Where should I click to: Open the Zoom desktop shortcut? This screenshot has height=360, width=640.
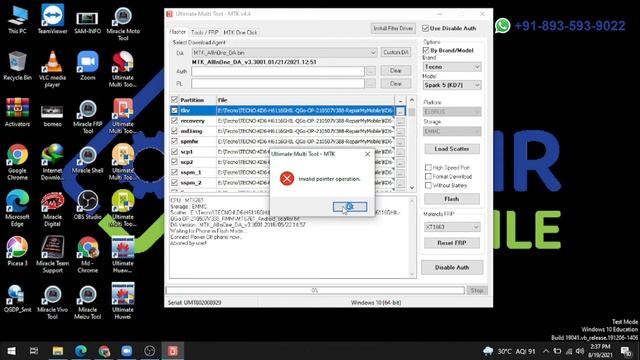click(x=87, y=65)
